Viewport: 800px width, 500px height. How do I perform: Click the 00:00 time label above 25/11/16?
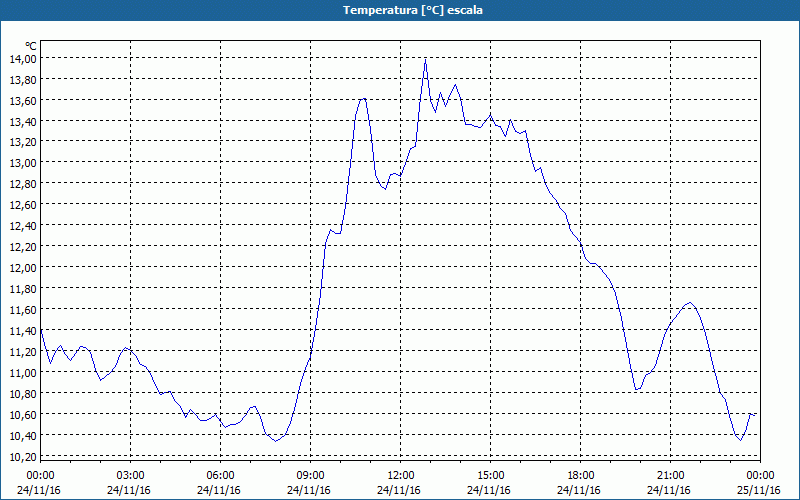point(760,476)
